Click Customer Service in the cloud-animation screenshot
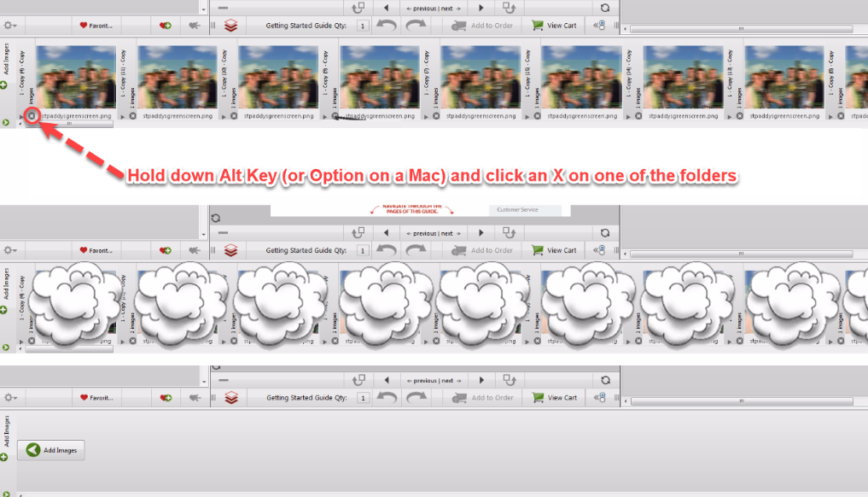Viewport: 868px width, 497px height. (x=517, y=209)
